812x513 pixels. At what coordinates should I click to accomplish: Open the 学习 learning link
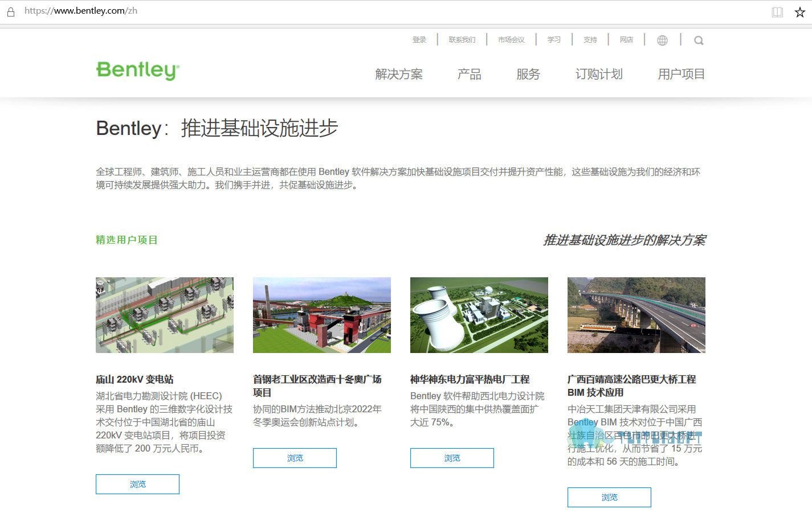click(554, 40)
